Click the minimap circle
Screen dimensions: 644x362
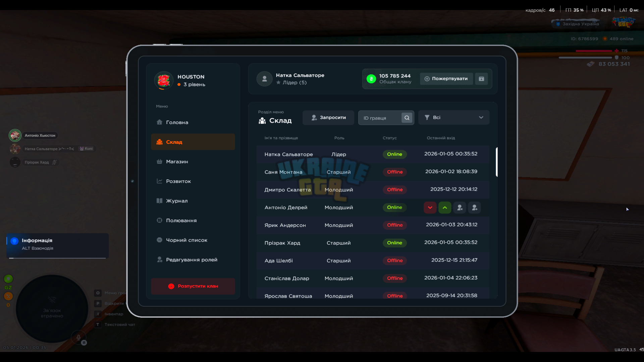pos(52,309)
